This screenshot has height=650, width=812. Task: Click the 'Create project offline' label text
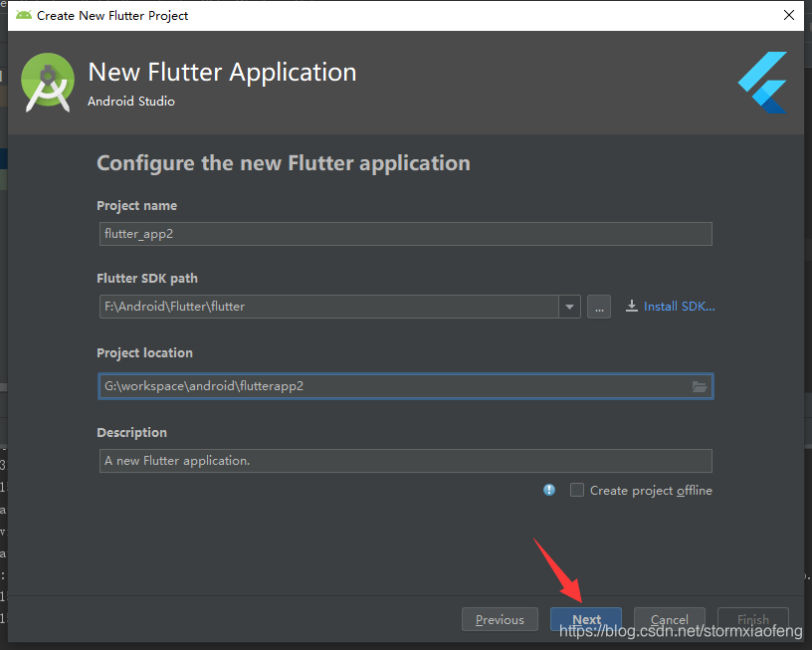pos(651,491)
